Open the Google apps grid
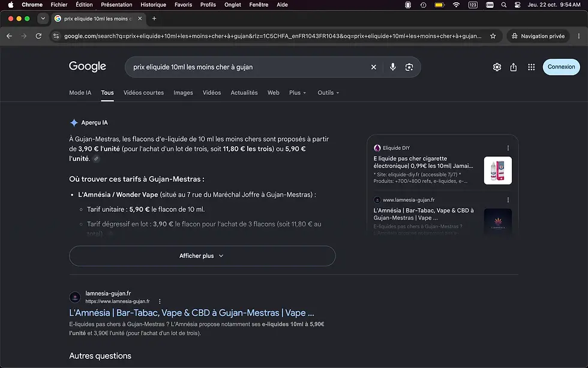Image resolution: width=588 pixels, height=368 pixels. point(532,67)
